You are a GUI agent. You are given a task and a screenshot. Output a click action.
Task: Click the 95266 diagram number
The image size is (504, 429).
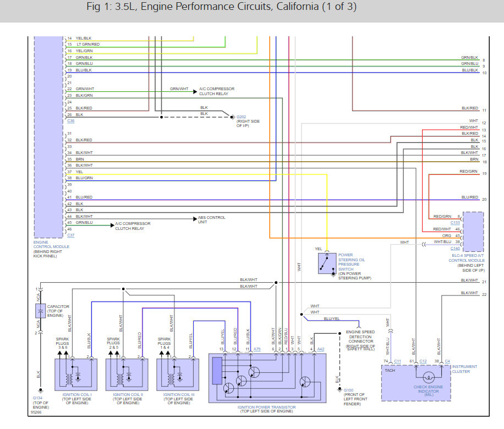coord(36,413)
